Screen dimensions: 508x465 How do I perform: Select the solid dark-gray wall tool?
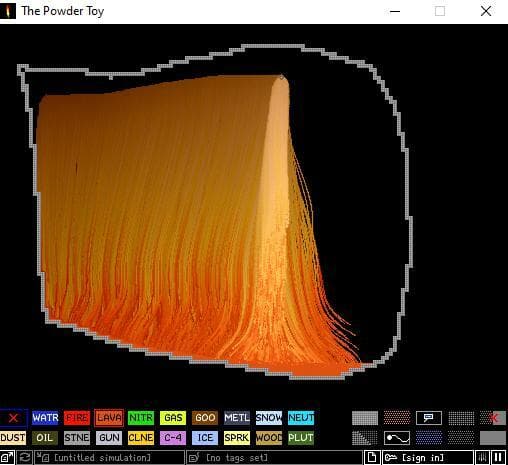click(x=493, y=438)
